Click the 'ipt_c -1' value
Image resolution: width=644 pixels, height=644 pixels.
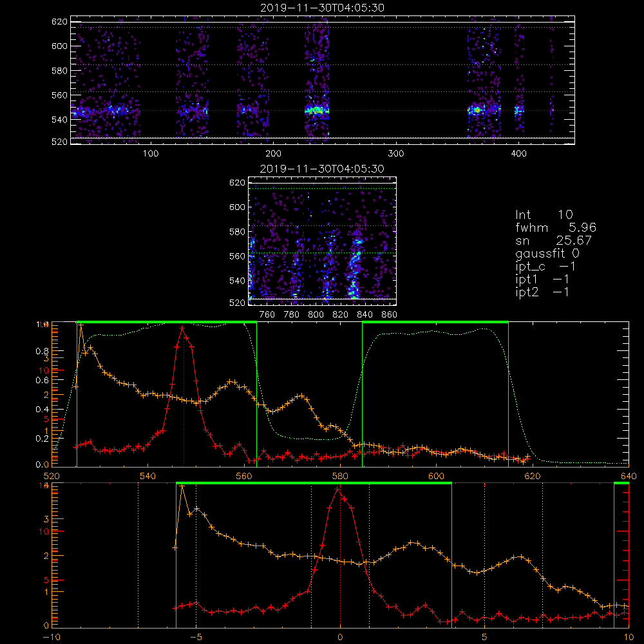[x=545, y=267]
